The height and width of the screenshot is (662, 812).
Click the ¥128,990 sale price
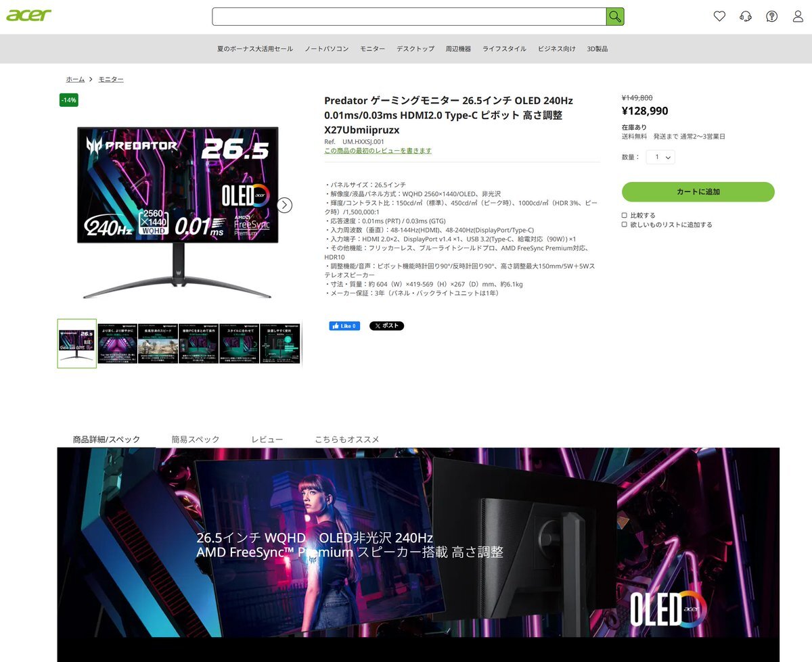tap(645, 112)
